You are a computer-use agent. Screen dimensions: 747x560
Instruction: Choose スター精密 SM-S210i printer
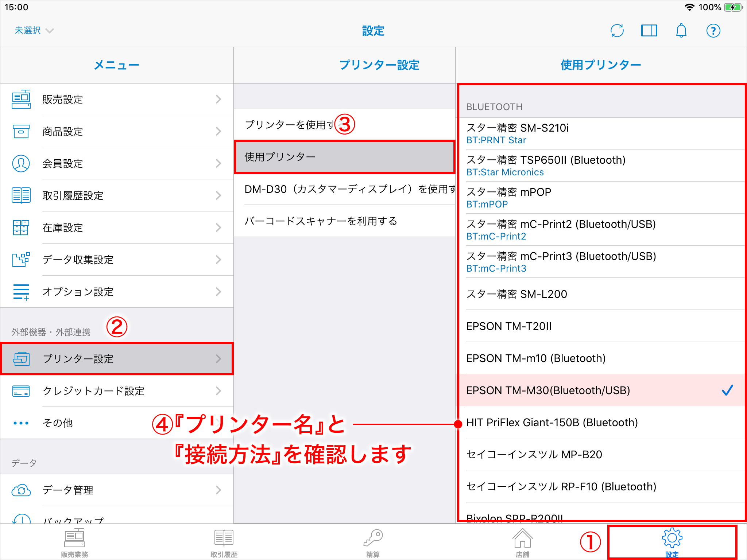click(602, 133)
